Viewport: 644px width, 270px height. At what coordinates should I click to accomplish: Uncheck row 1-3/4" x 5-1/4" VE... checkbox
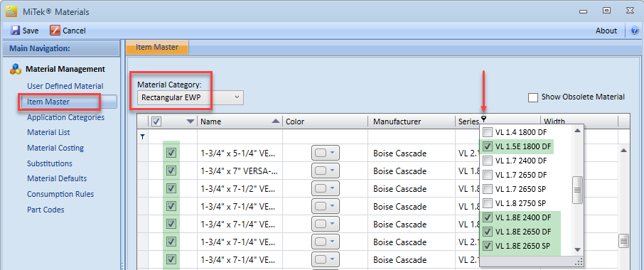click(x=171, y=153)
